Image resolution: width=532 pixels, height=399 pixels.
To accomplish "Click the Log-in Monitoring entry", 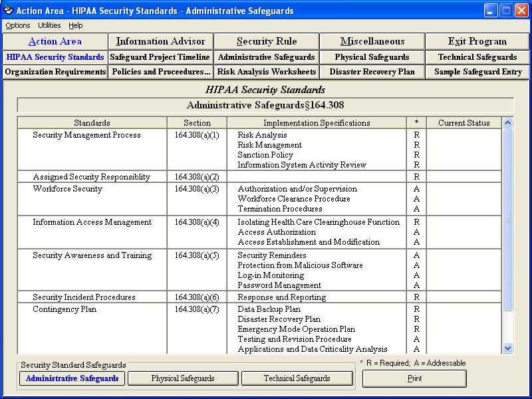I will 271,275.
